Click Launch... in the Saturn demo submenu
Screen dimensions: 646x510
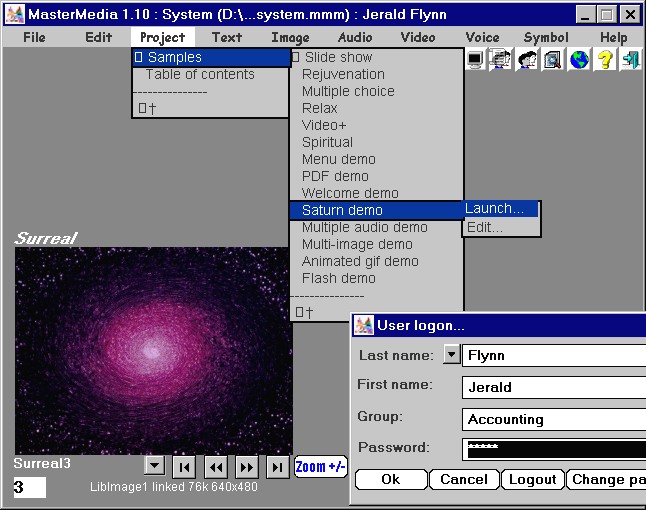click(501, 208)
